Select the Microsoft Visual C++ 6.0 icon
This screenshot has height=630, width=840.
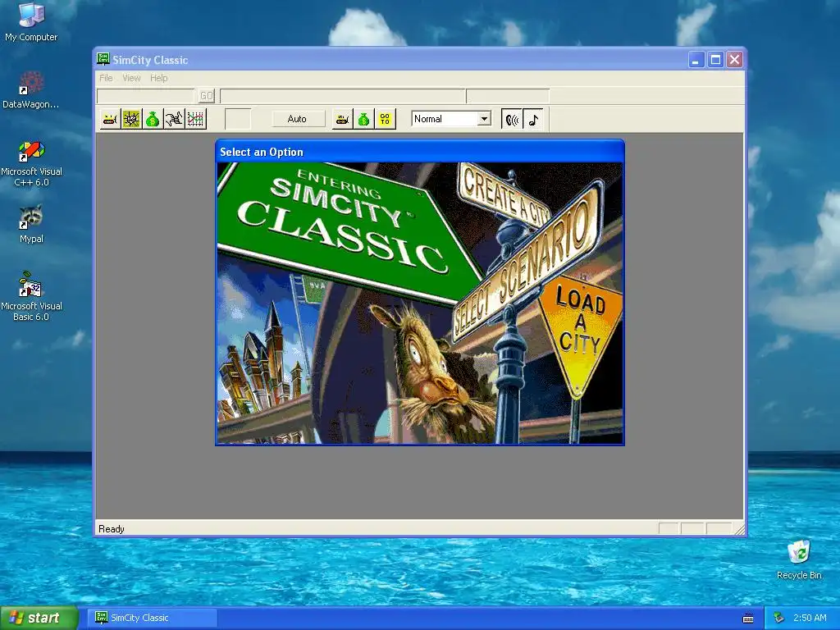coord(31,163)
